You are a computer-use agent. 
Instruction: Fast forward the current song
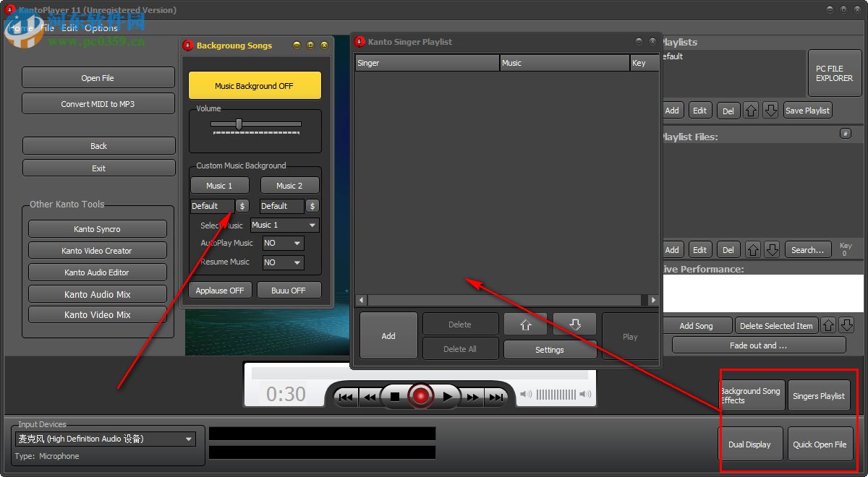(x=472, y=397)
